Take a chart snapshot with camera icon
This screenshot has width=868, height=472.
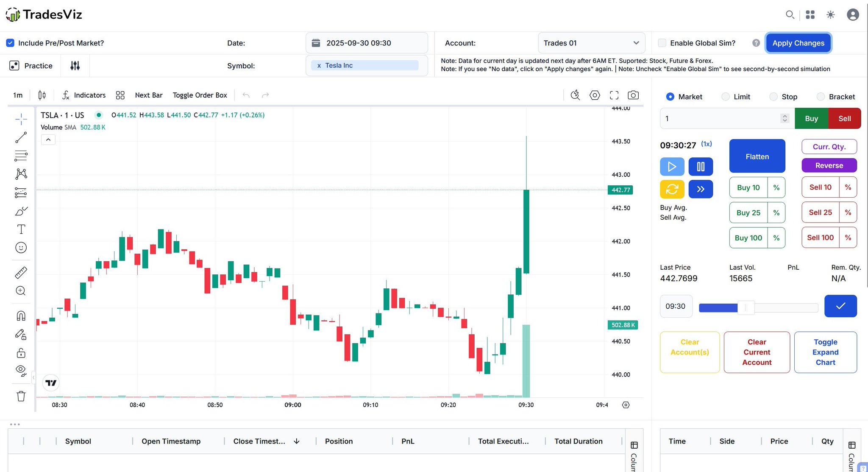pos(633,95)
